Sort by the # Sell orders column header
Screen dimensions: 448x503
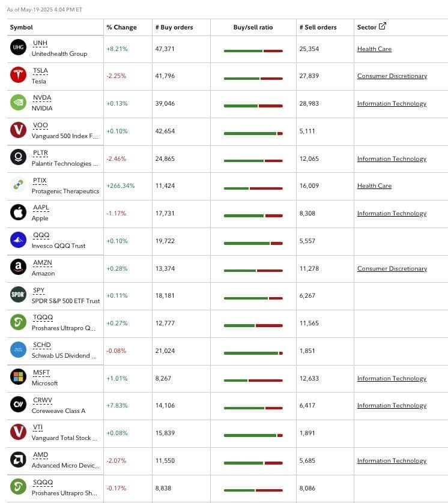[x=318, y=27]
